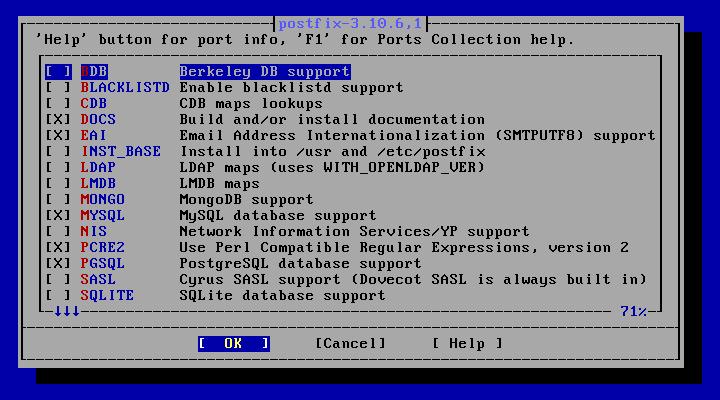Viewport: 720px width, 400px height.
Task: Select the LDAP option name
Action: (98, 168)
